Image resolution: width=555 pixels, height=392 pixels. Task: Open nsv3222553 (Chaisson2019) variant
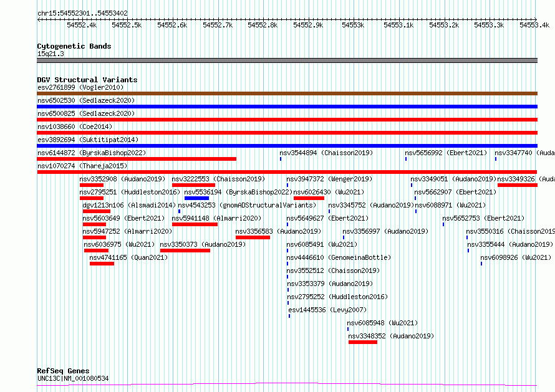[218, 179]
